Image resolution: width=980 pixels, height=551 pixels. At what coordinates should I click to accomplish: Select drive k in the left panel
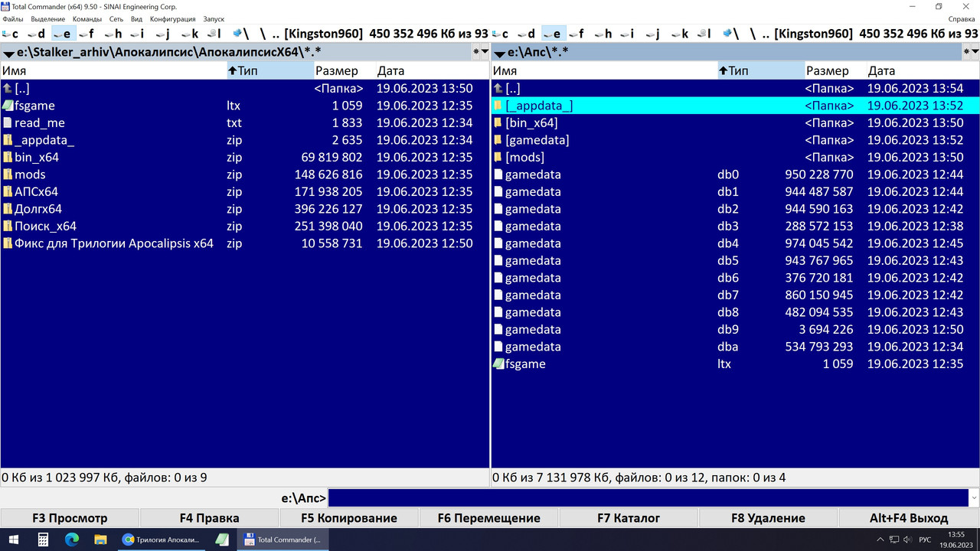191,34
